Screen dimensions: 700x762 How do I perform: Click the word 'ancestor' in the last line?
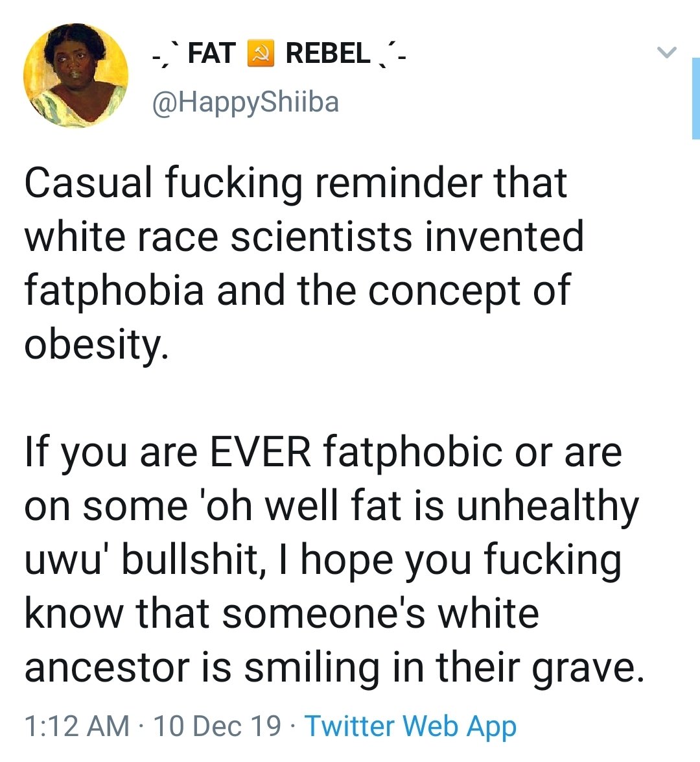click(x=107, y=668)
